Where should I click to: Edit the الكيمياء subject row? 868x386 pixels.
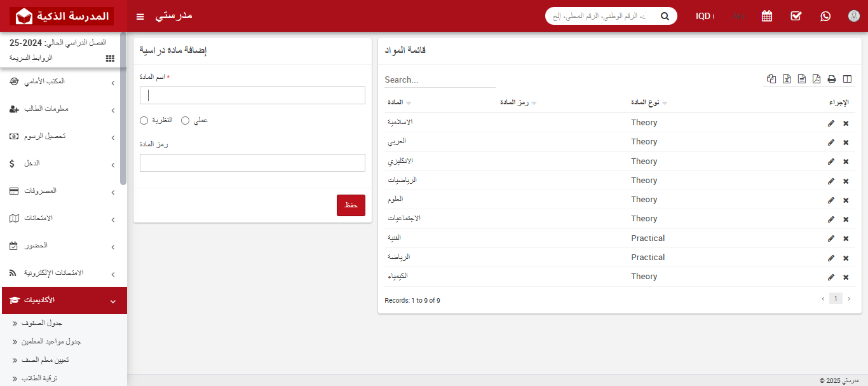tap(831, 277)
